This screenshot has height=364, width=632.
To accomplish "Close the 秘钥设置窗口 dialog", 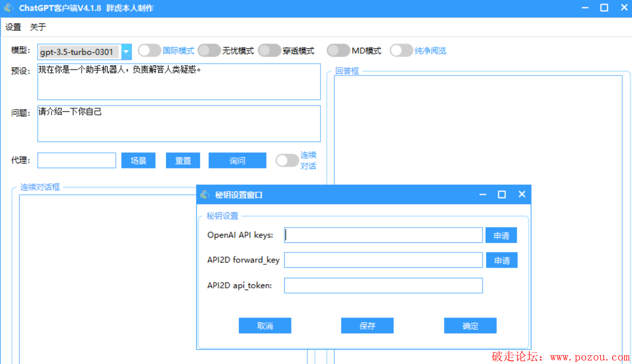I will (x=522, y=194).
